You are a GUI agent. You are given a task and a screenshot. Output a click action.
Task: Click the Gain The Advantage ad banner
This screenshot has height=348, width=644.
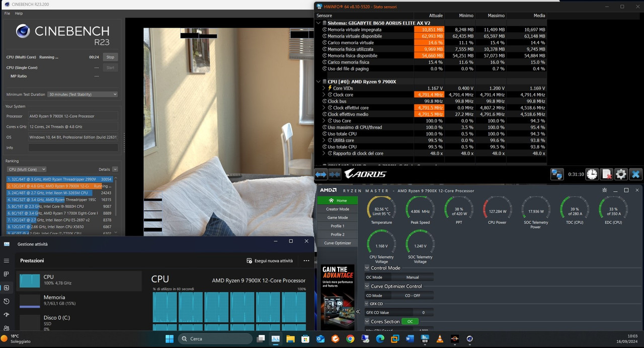point(338,297)
